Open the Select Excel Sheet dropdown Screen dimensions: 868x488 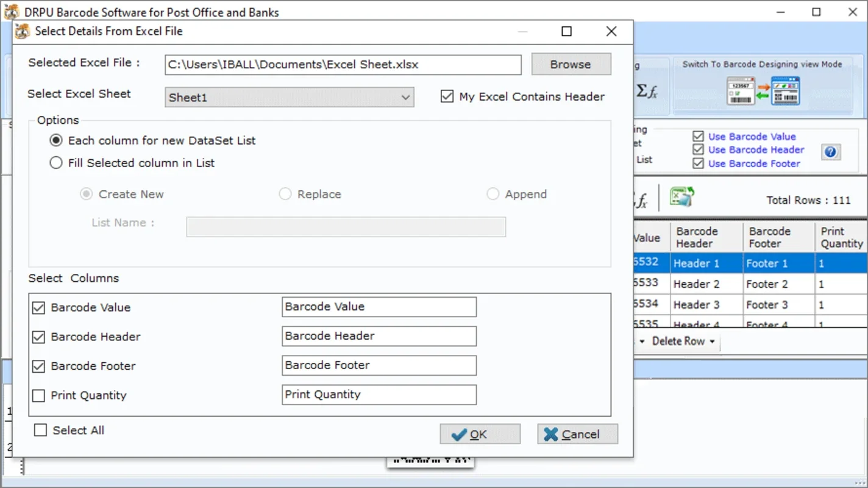coord(290,98)
